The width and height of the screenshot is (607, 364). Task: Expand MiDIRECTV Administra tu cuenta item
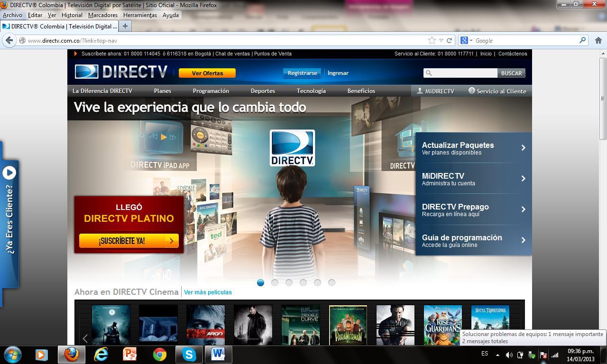474,179
